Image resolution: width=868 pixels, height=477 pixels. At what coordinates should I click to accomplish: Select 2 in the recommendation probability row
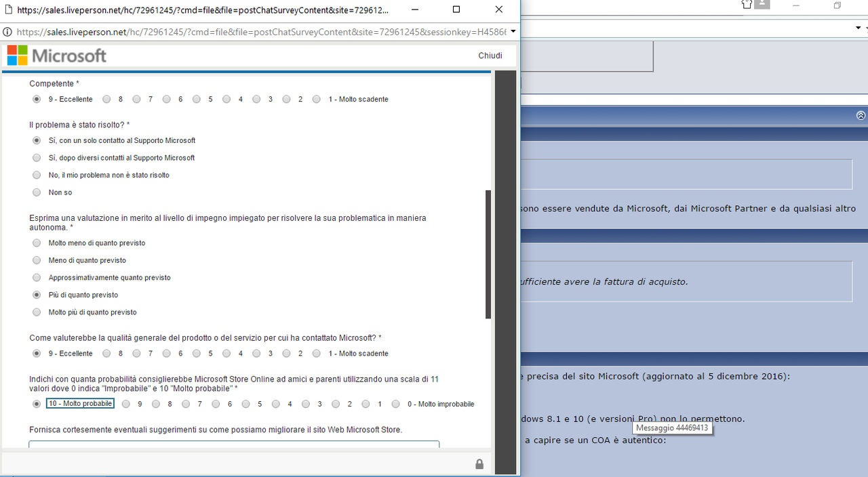click(336, 404)
